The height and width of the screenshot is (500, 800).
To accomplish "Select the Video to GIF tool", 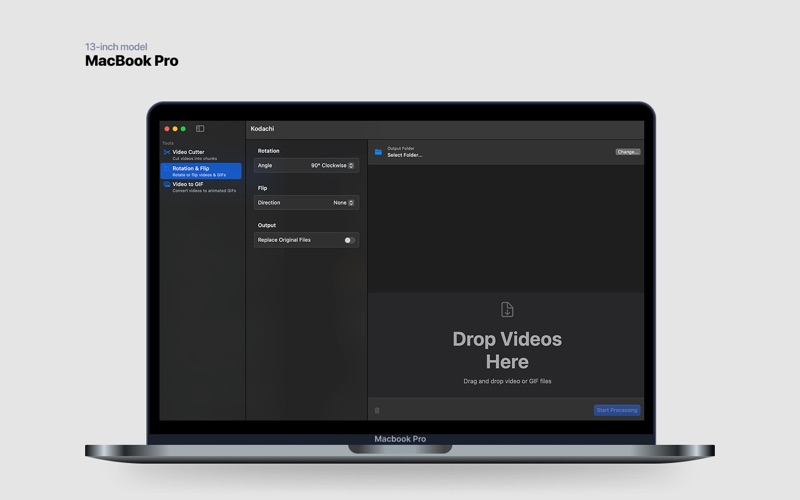I will coord(201,187).
